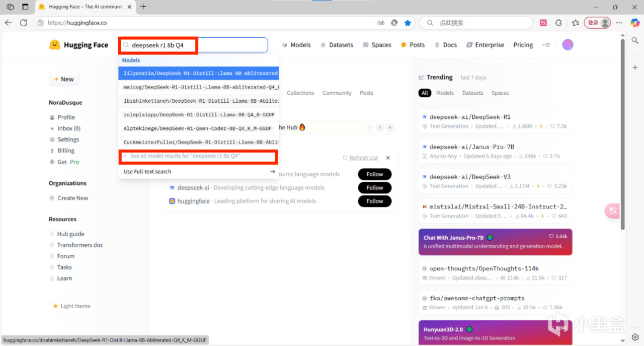Click the floating translate button
644x346 pixels.
click(612, 211)
